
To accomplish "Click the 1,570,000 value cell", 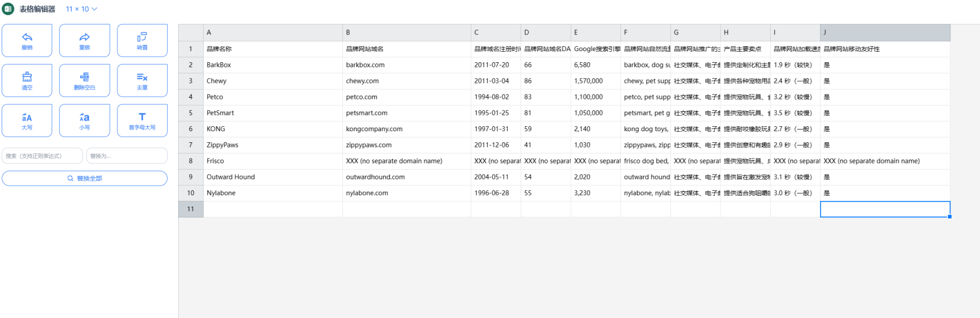I will pyautogui.click(x=596, y=81).
